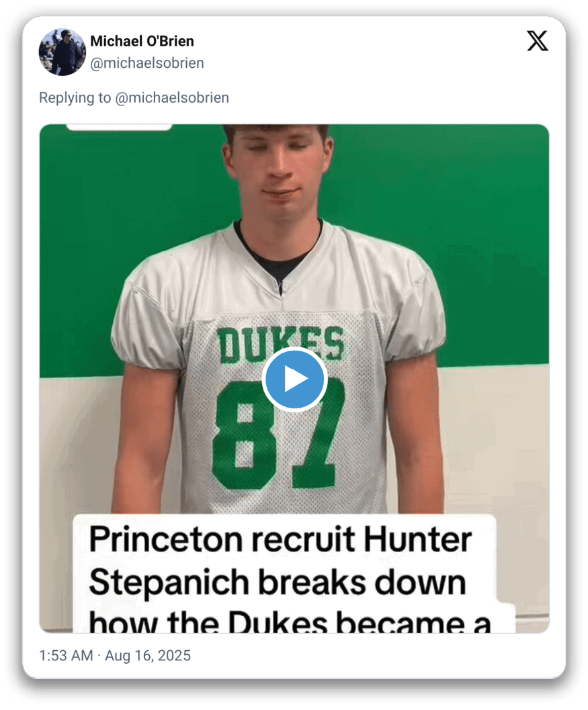Play the Hunter Stepanich video

294,380
